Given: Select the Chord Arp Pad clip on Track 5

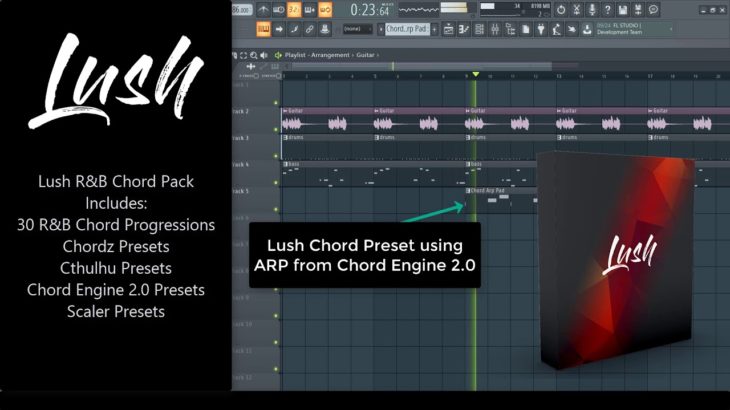Looking at the screenshot, I should [x=500, y=201].
